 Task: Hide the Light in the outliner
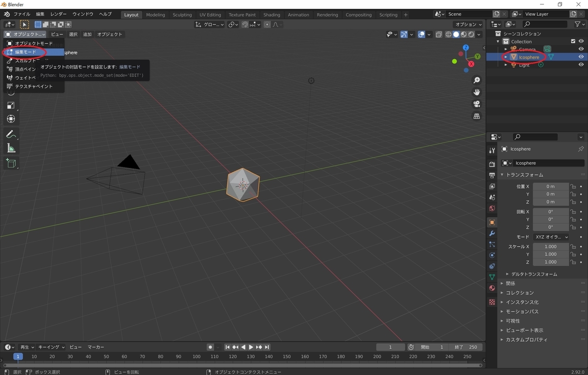coord(581,65)
